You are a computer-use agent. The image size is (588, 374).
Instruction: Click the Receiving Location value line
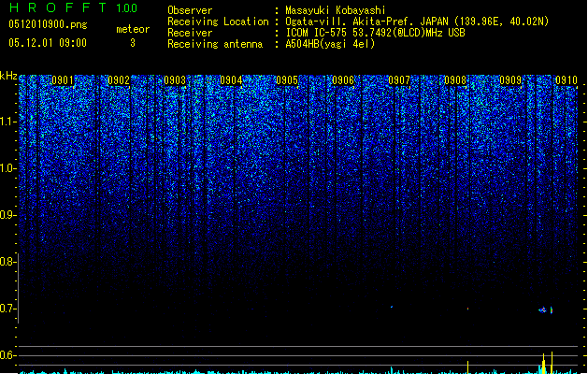417,22
